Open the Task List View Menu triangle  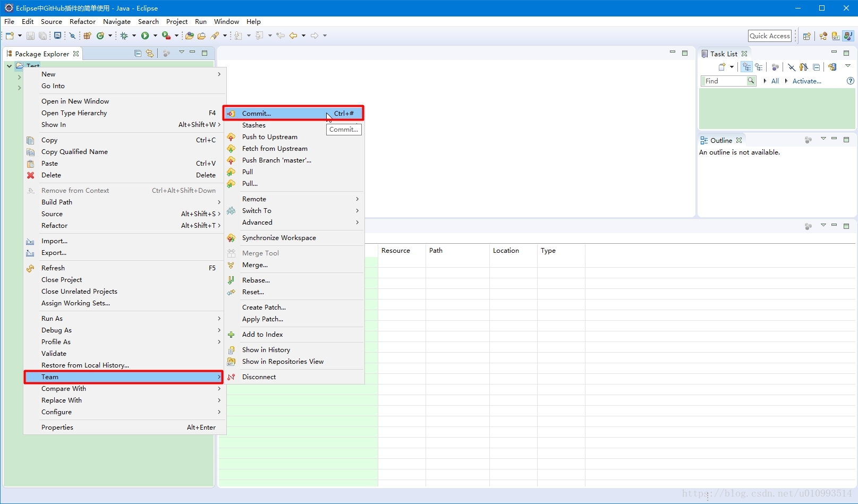click(848, 66)
